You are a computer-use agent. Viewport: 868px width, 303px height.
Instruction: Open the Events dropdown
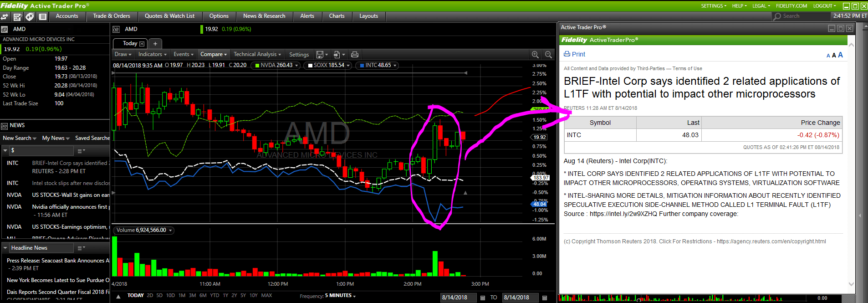(184, 54)
